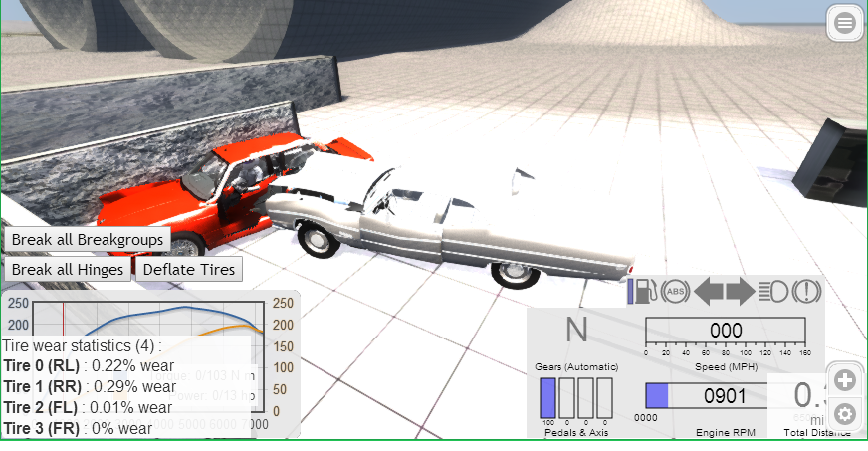Image resolution: width=868 pixels, height=451 pixels.
Task: Click the Tire 1 (RR) wear row
Action: 90,387
